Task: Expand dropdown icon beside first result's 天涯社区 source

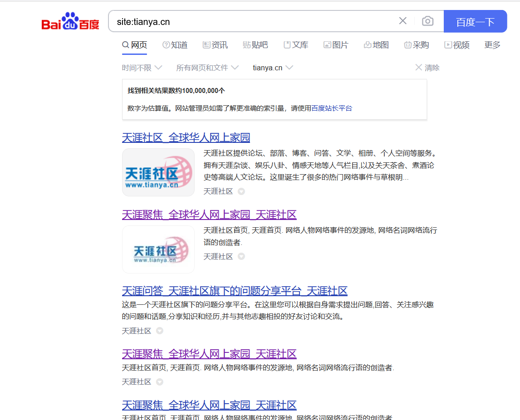Action: pos(241,191)
